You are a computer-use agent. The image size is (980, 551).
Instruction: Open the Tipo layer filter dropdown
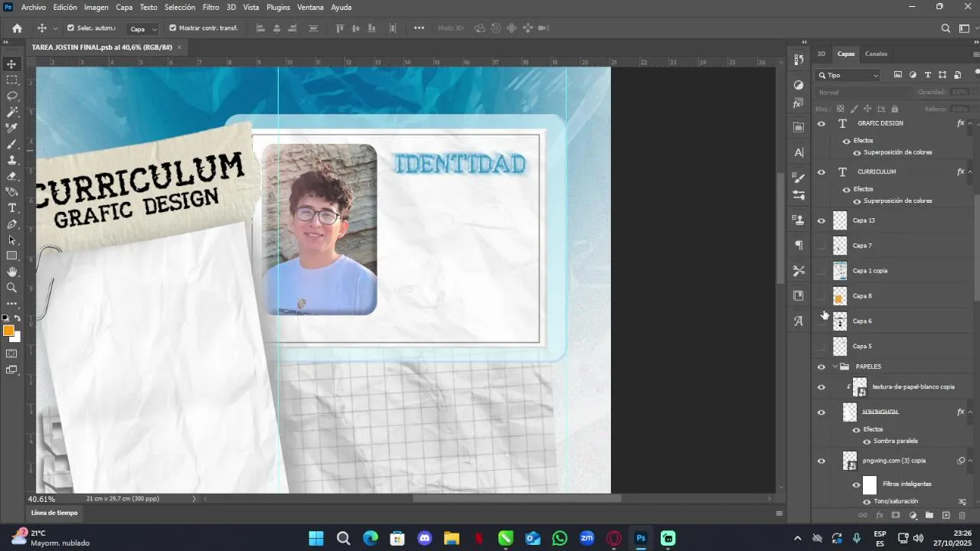pos(848,75)
